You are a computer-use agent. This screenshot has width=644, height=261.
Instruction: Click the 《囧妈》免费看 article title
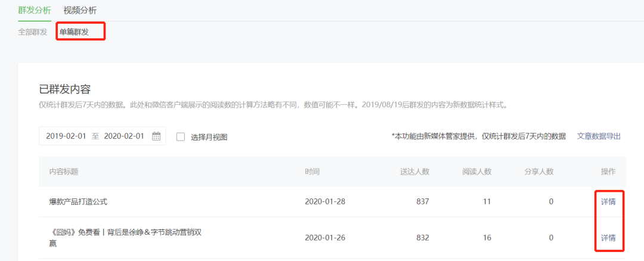click(125, 232)
